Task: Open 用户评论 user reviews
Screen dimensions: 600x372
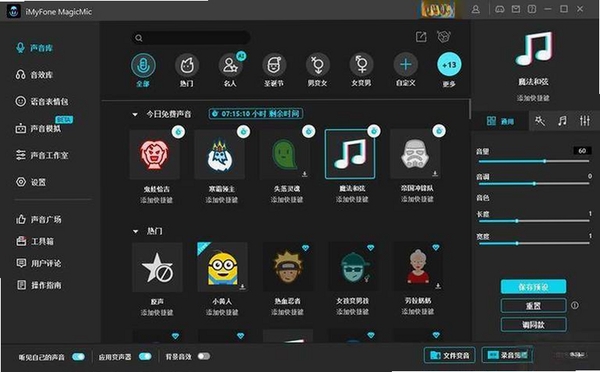Action: 38,263
